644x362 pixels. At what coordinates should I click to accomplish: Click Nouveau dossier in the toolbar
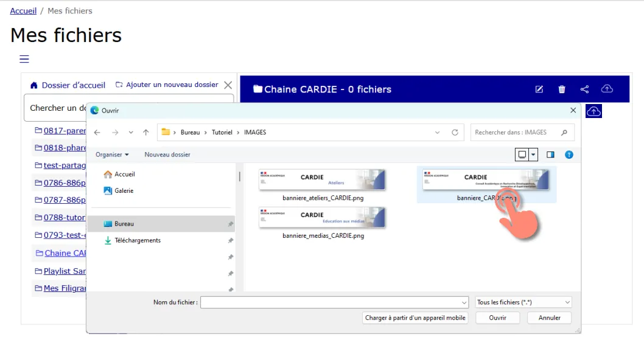point(167,155)
